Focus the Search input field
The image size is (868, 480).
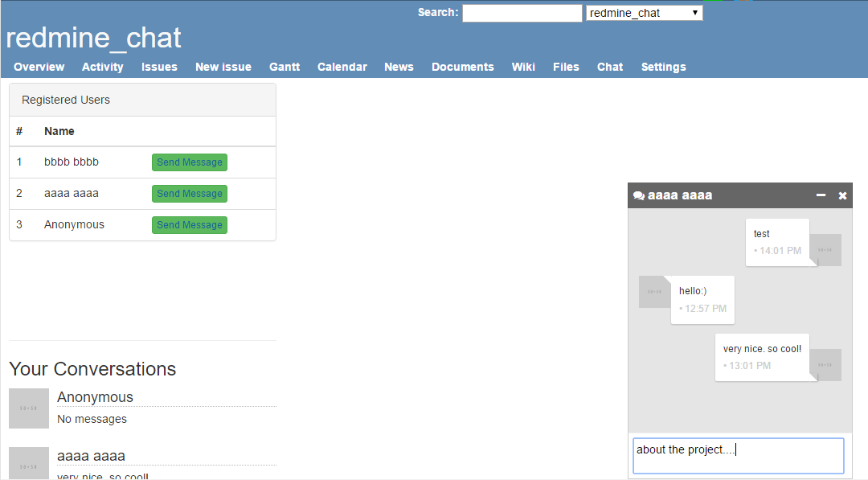click(x=522, y=13)
